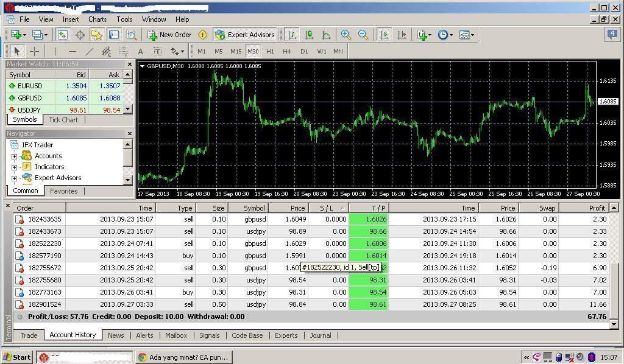Select the Text Label tool
This screenshot has width=624, height=364.
coord(158,51)
